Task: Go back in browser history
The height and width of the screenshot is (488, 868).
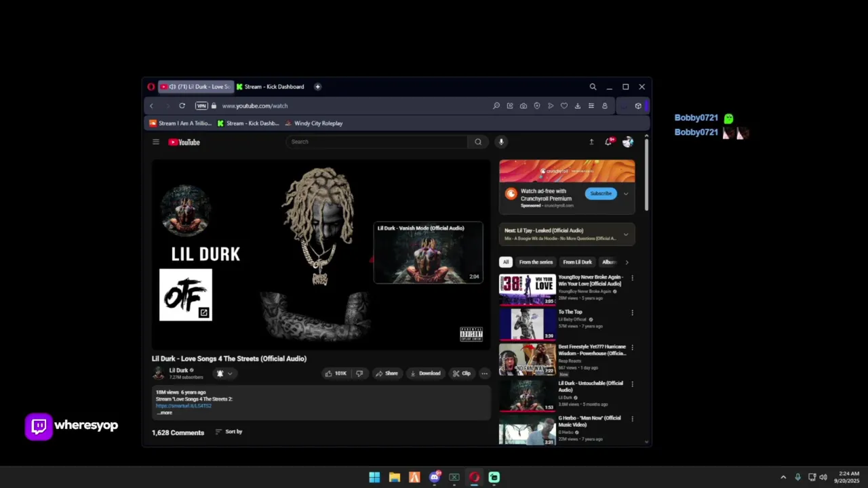Action: [x=151, y=106]
